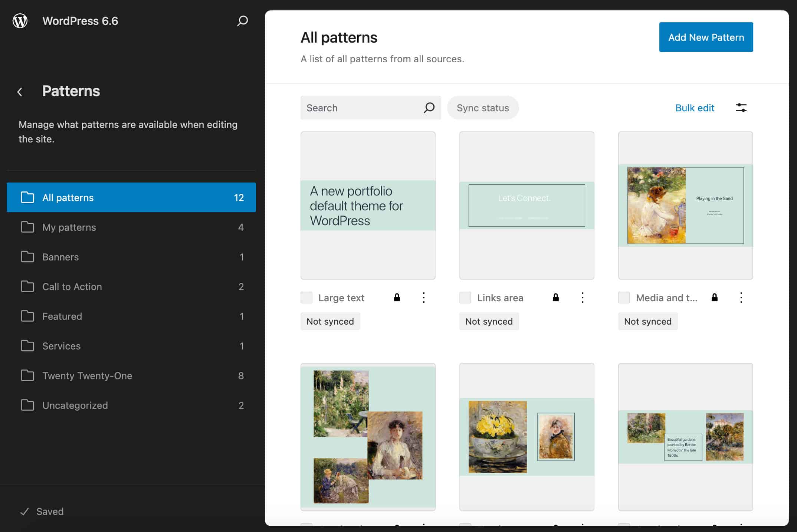Select Banners from sidebar
Screen dimensions: 797x532
[60, 257]
